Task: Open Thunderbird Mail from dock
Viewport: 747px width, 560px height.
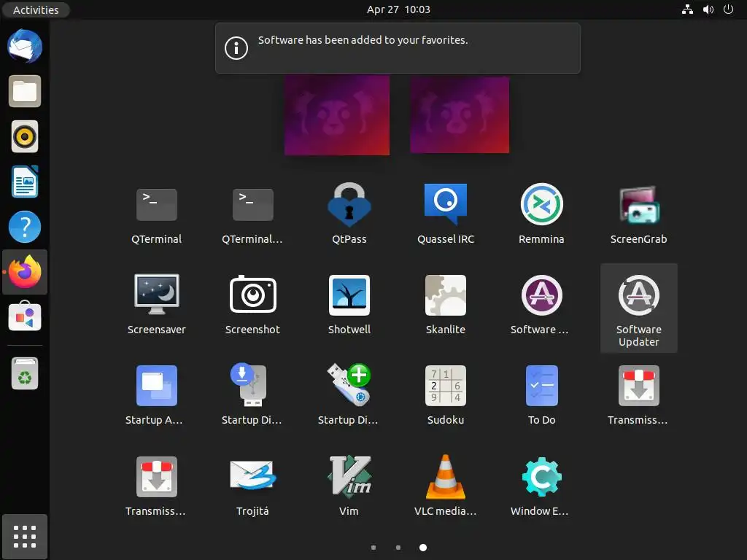Action: (25, 46)
